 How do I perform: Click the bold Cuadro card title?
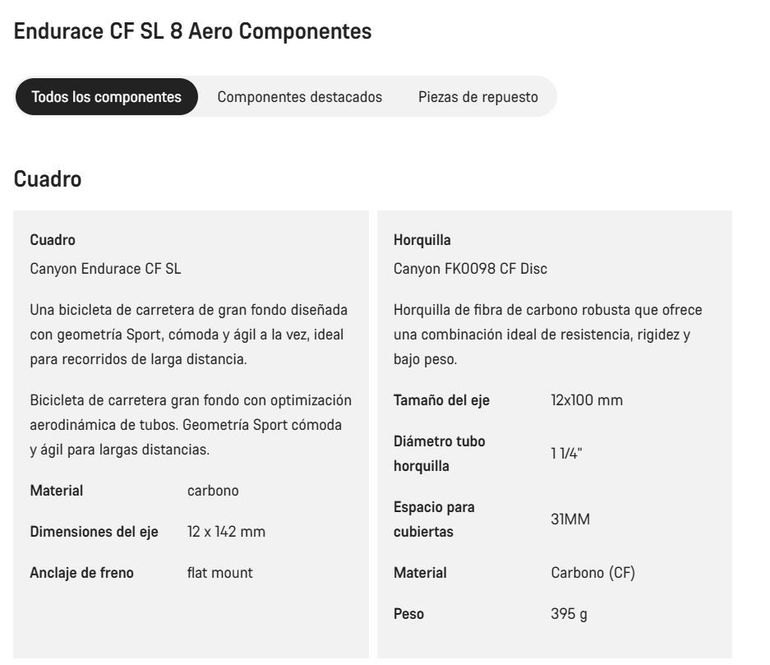(x=53, y=240)
